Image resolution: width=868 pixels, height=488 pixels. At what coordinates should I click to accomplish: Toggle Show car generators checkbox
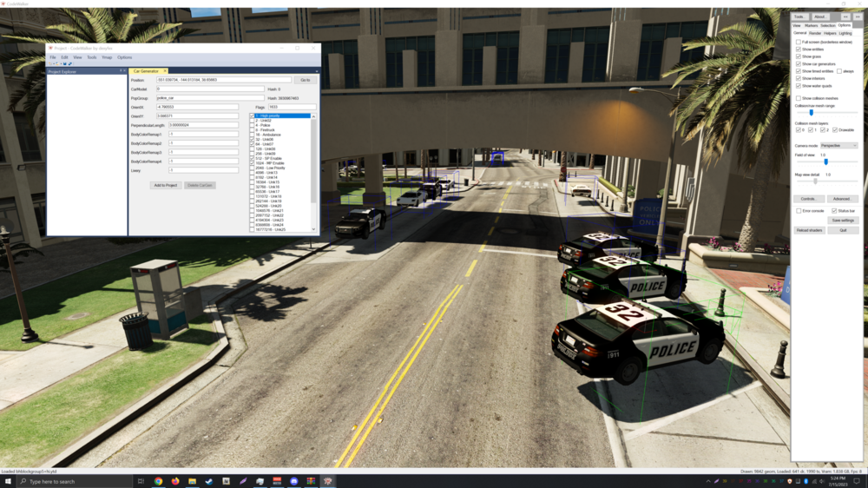799,63
